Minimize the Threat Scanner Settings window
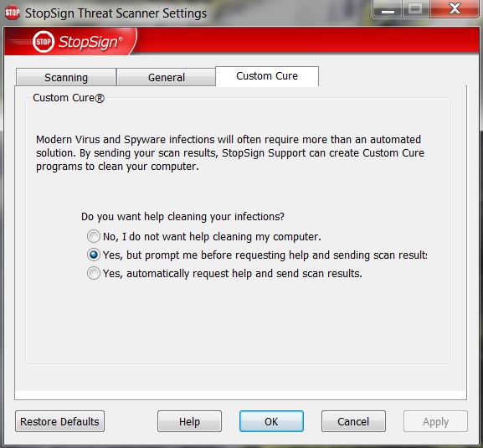 [x=388, y=9]
